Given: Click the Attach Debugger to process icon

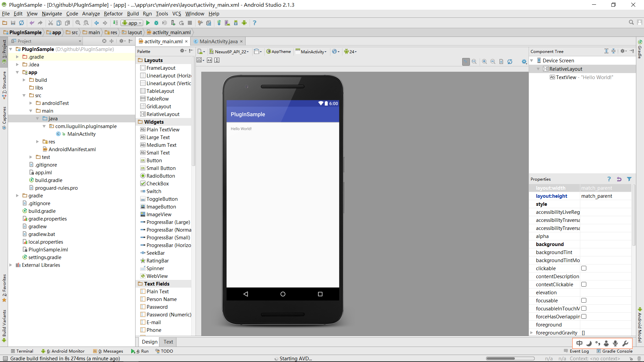Looking at the screenshot, I should point(174,23).
